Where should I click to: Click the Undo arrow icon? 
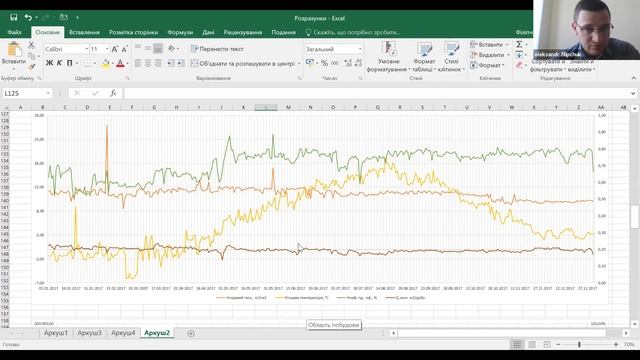coord(28,17)
